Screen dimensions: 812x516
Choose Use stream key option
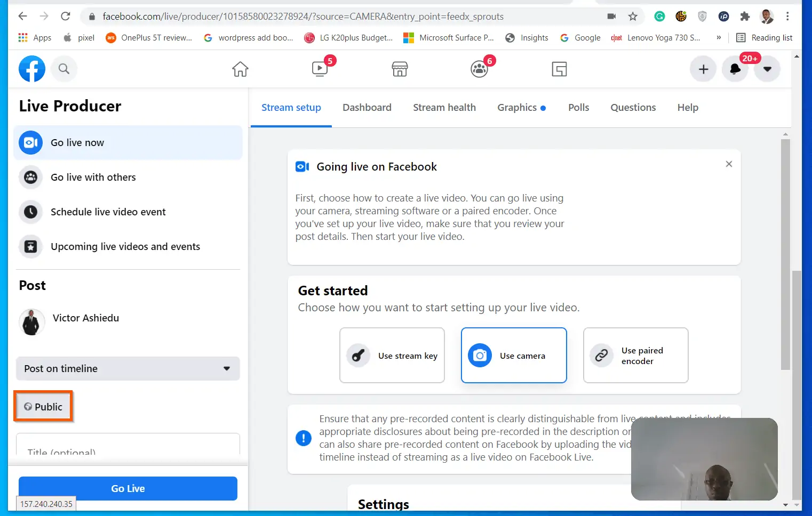(392, 356)
